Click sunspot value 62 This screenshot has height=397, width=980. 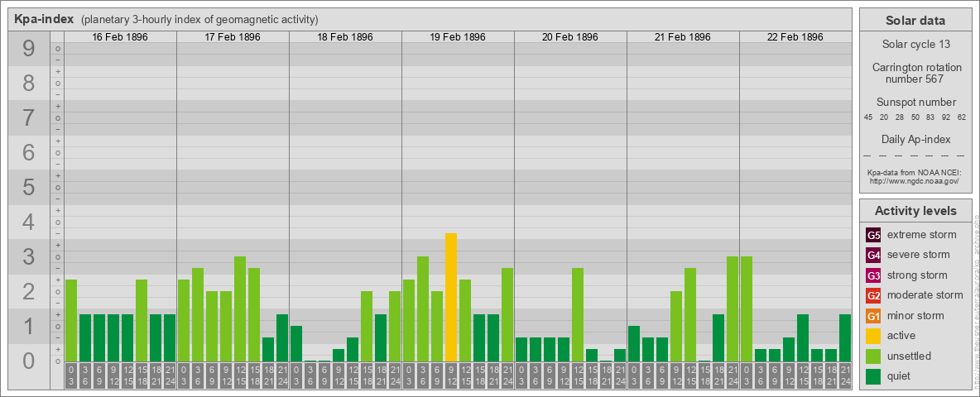962,117
